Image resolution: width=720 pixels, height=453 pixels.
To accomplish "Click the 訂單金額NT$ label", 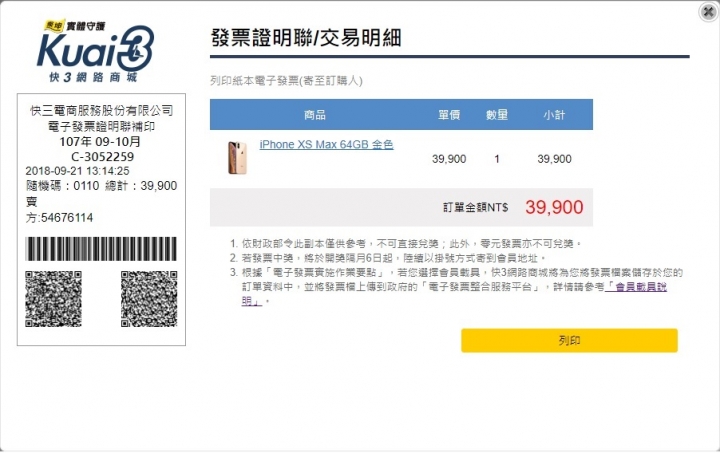I will coord(475,208).
